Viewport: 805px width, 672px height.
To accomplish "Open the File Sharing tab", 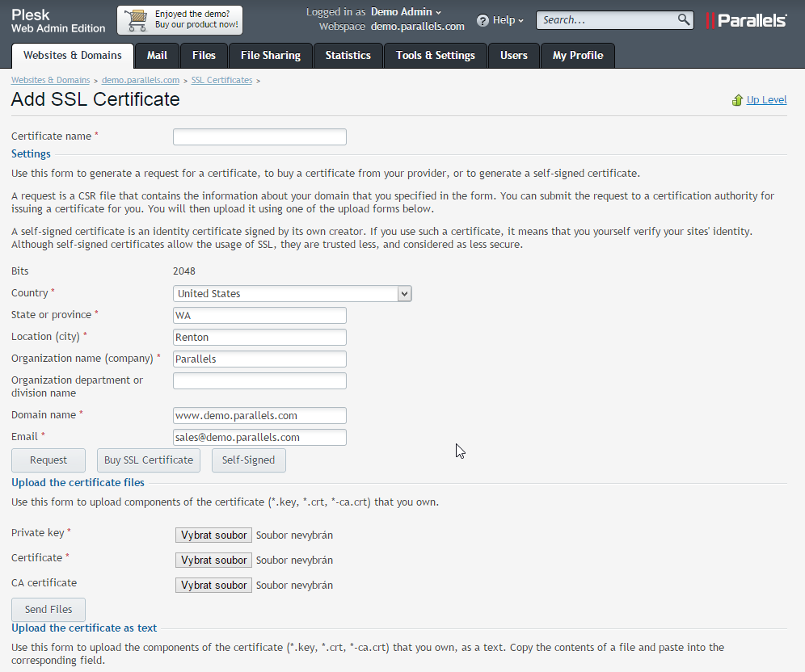I will 271,56.
